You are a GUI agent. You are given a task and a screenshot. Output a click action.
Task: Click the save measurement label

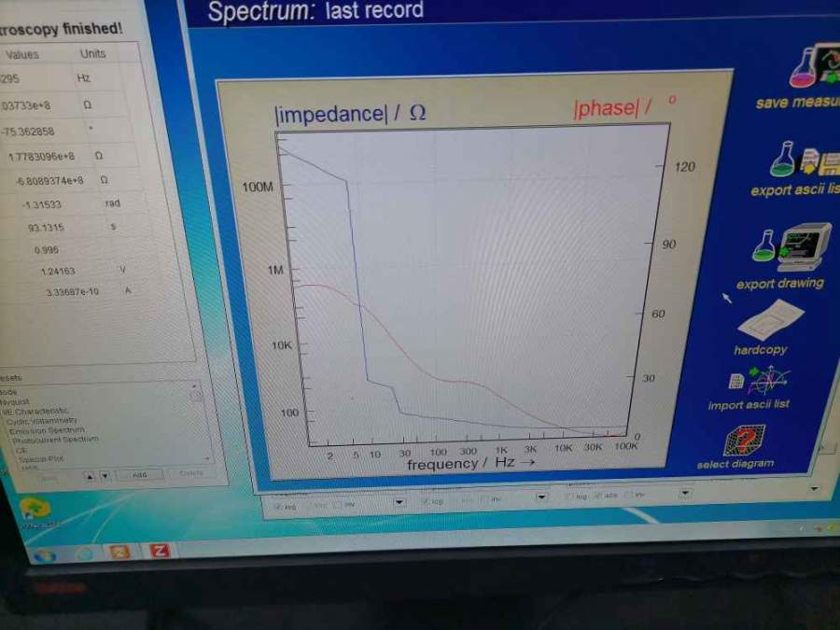tap(798, 102)
